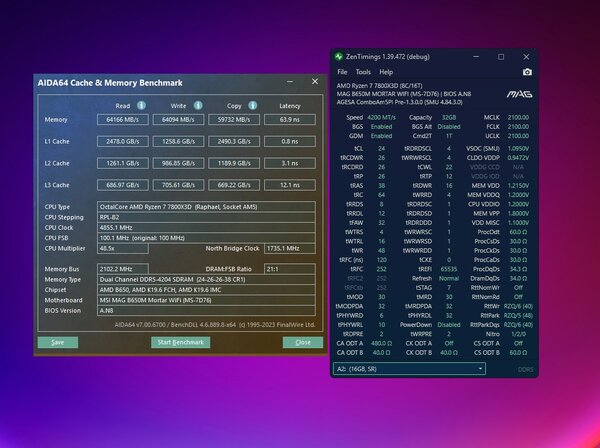600x448 pixels.
Task: Click the ZenTimings camera screenshot icon
Action: pyautogui.click(x=527, y=72)
